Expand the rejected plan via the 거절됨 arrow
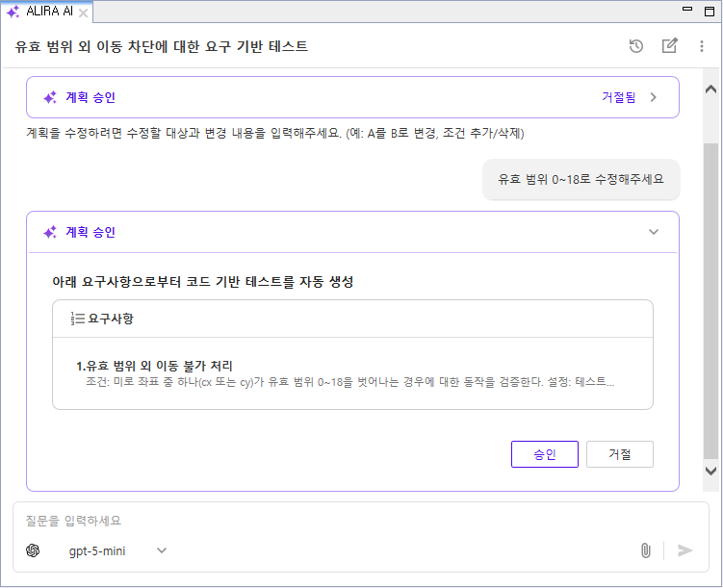723x588 pixels. pos(653,97)
